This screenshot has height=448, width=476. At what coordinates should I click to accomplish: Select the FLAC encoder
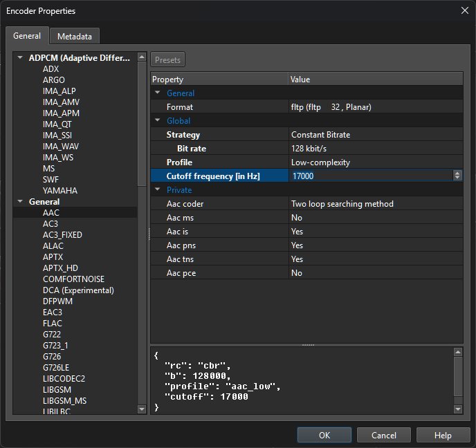click(x=53, y=324)
